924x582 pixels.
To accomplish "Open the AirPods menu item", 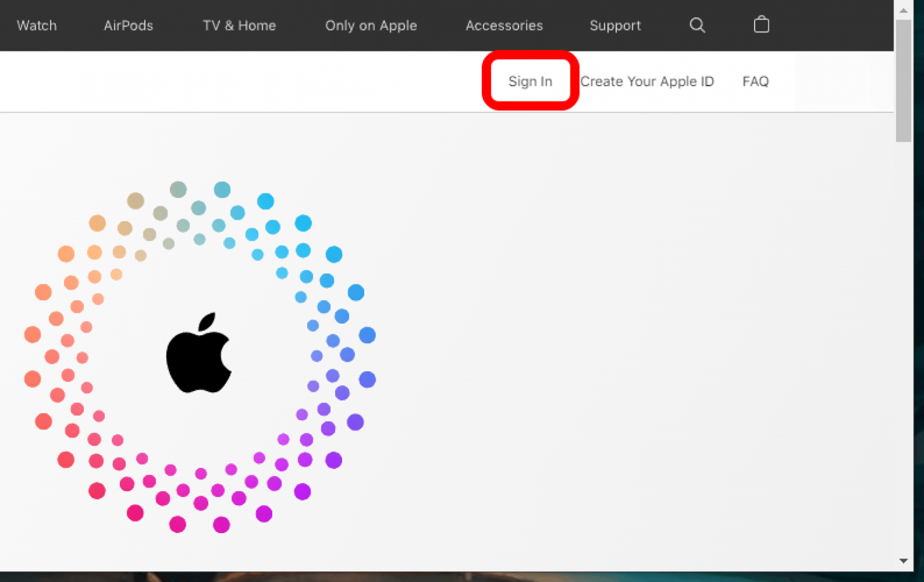I will tap(129, 25).
